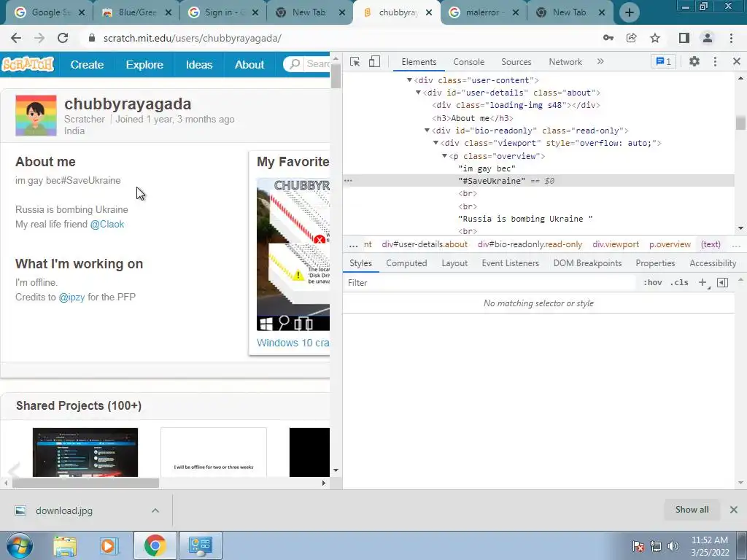This screenshot has height=560, width=747.
Task: Toggle the .cls class editor
Action: pos(679,282)
